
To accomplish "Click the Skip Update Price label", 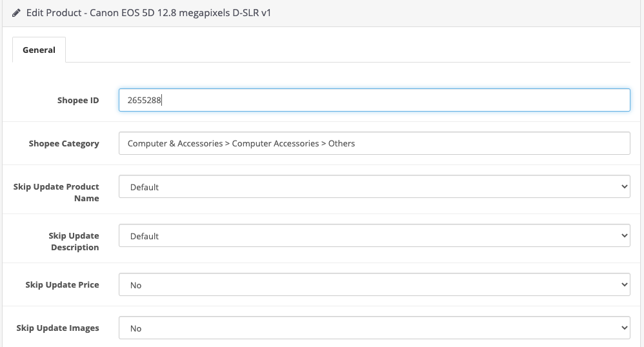I will tap(62, 284).
